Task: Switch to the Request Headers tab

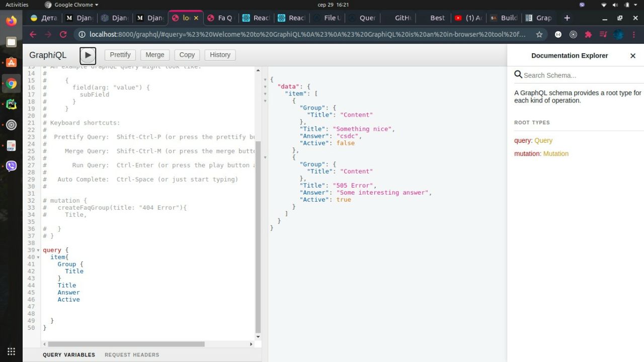Action: [x=132, y=355]
